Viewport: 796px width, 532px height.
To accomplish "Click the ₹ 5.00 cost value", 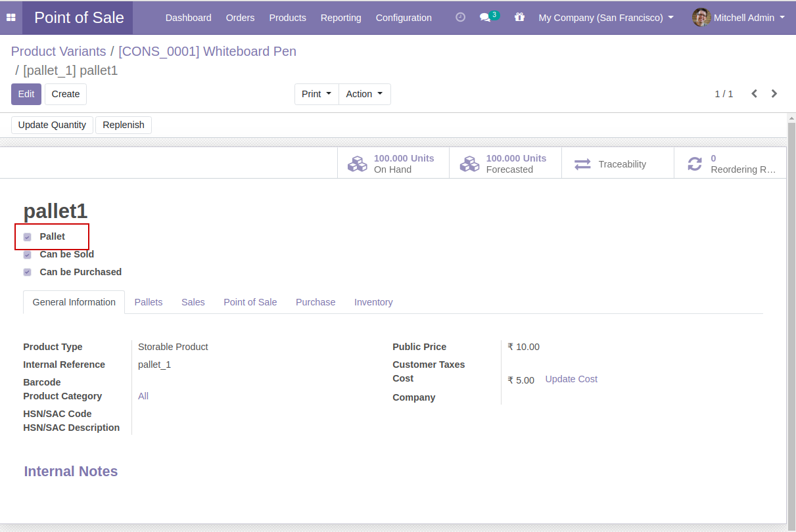I will point(521,380).
